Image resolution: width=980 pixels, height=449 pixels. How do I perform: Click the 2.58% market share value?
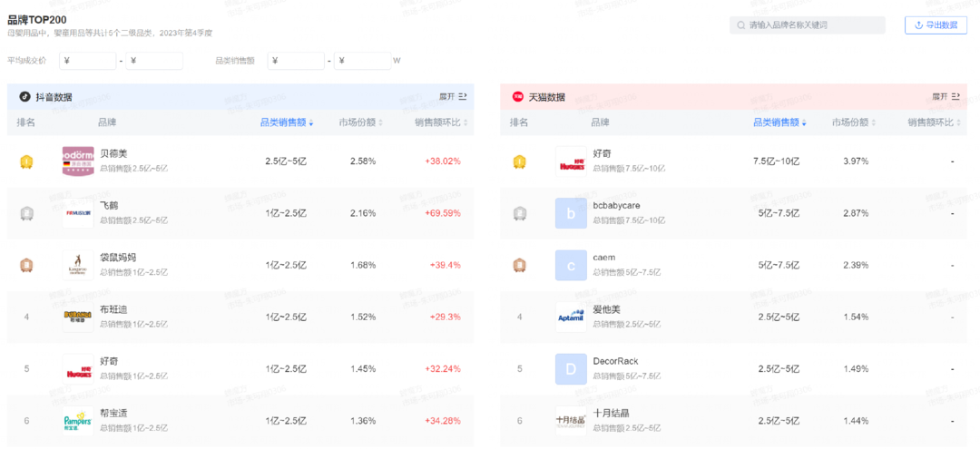(363, 161)
